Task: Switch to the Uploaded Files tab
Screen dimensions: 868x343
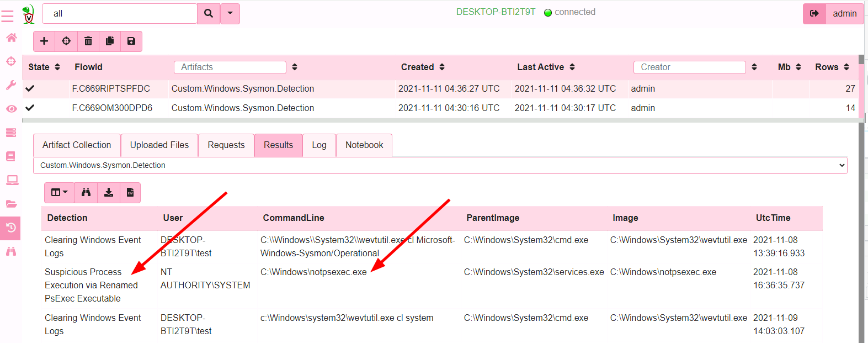Action: point(159,145)
